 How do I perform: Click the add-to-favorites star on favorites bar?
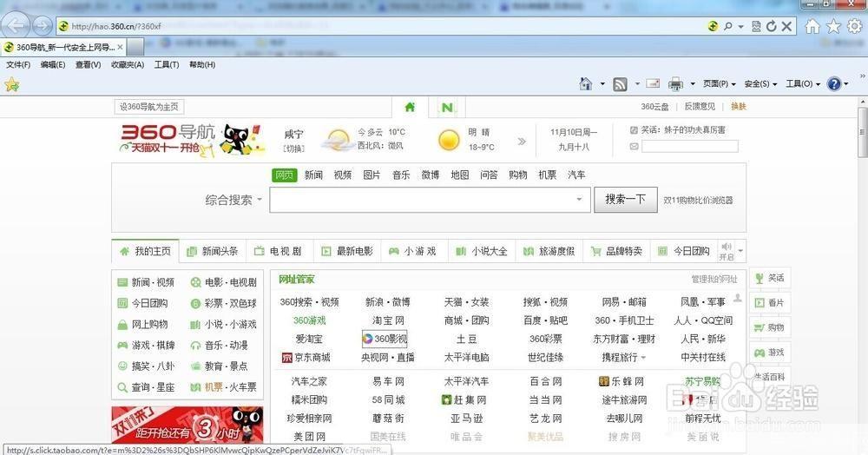coord(11,84)
